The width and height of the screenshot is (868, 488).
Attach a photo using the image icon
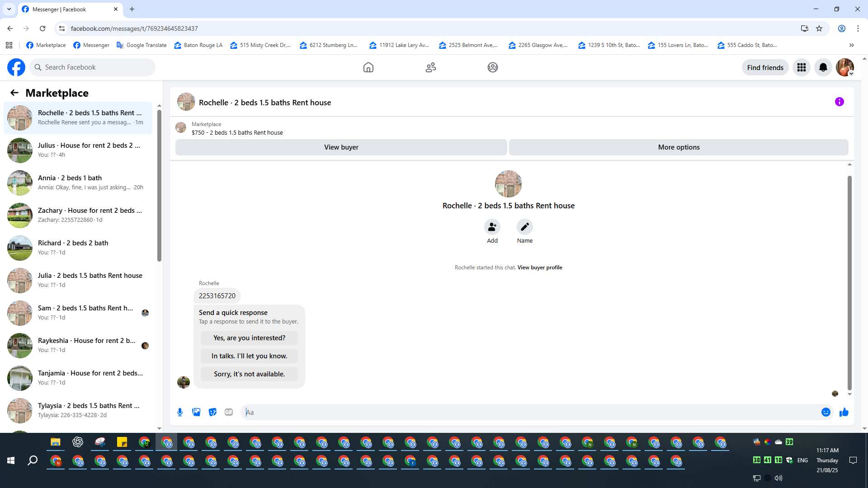(x=196, y=412)
